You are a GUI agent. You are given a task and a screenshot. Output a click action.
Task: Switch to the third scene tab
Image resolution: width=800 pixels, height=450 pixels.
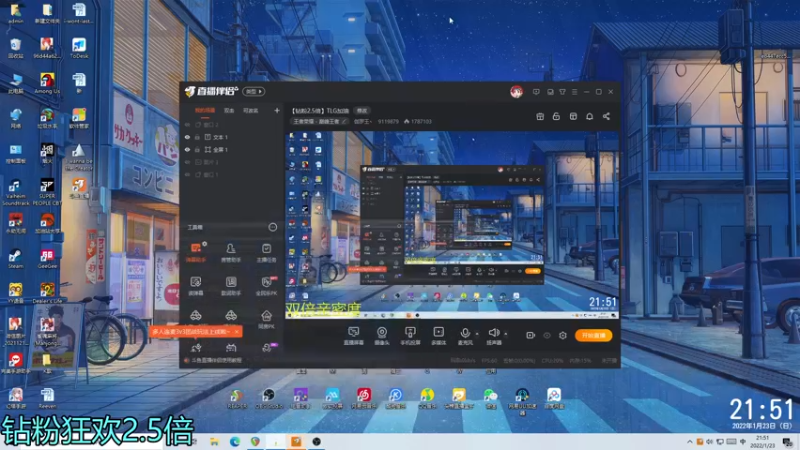[x=250, y=111]
